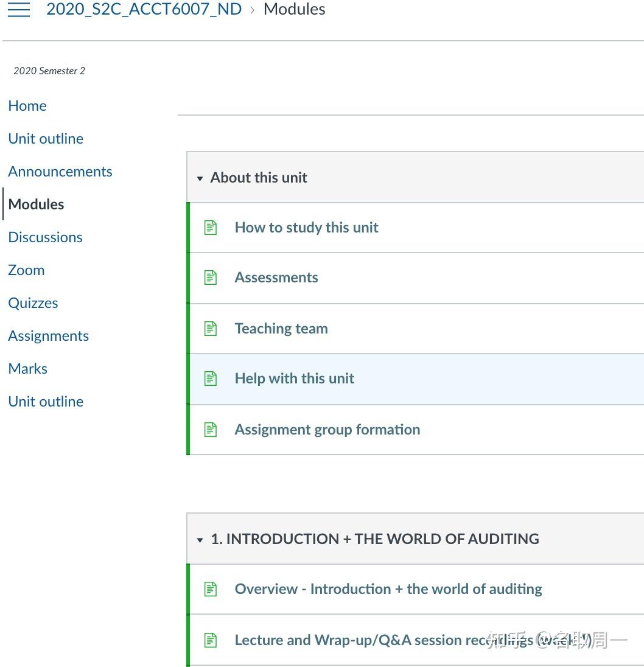The height and width of the screenshot is (667, 644).
Task: Open the Unit outline link below Marks
Action: (x=46, y=402)
